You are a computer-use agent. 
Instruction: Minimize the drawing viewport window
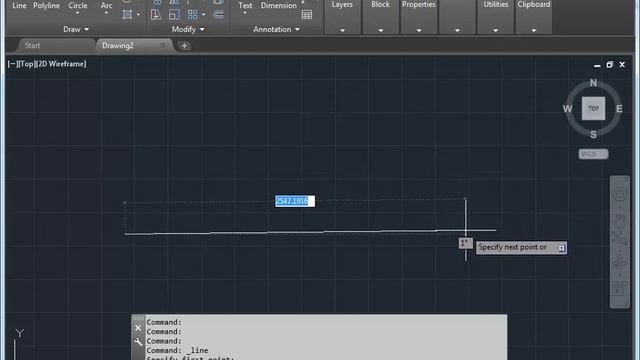click(x=597, y=65)
